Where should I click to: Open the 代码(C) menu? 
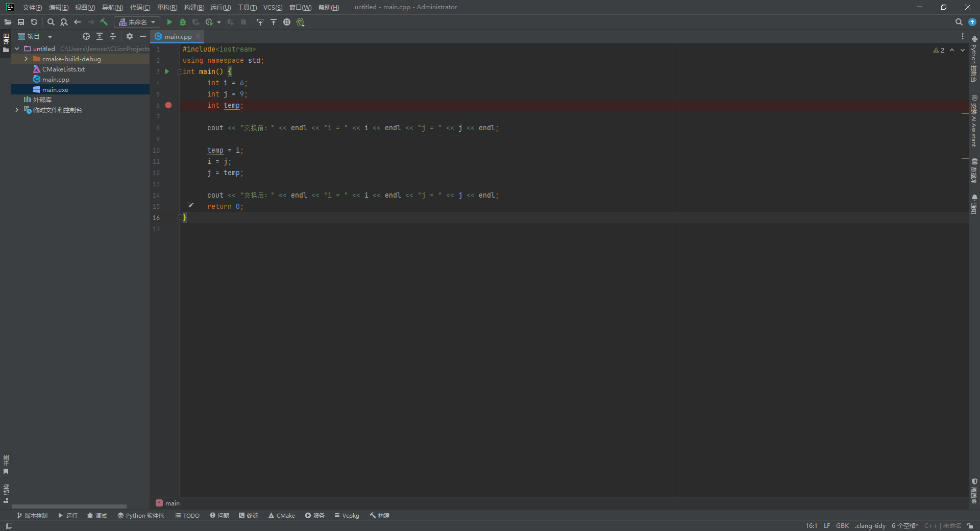140,7
